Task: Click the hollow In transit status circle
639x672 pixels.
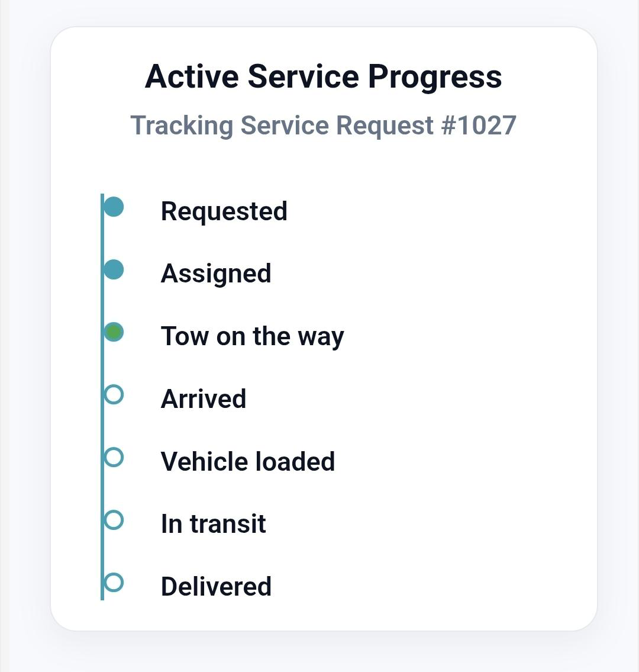Action: (113, 519)
